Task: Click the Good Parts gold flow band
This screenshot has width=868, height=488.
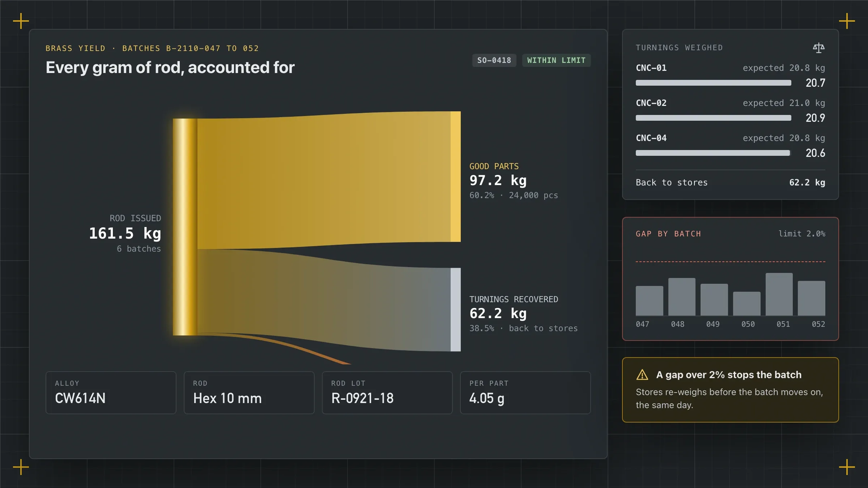Action: tap(324, 180)
